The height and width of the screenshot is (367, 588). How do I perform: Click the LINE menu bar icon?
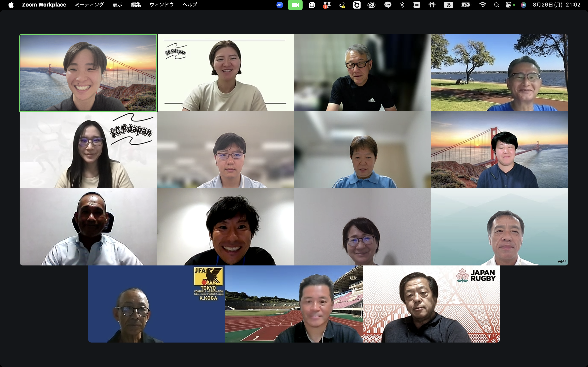click(388, 5)
